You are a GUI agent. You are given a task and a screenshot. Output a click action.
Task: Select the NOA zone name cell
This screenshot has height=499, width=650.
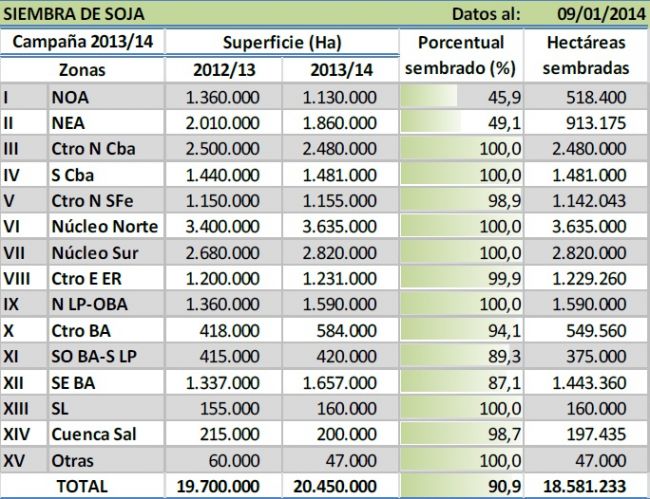click(x=105, y=96)
